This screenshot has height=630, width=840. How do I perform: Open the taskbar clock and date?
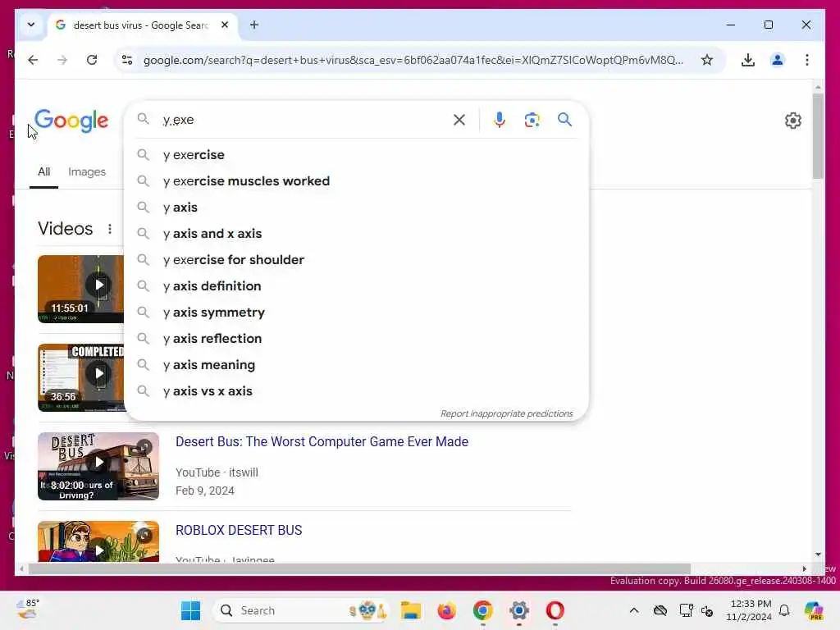coord(748,610)
